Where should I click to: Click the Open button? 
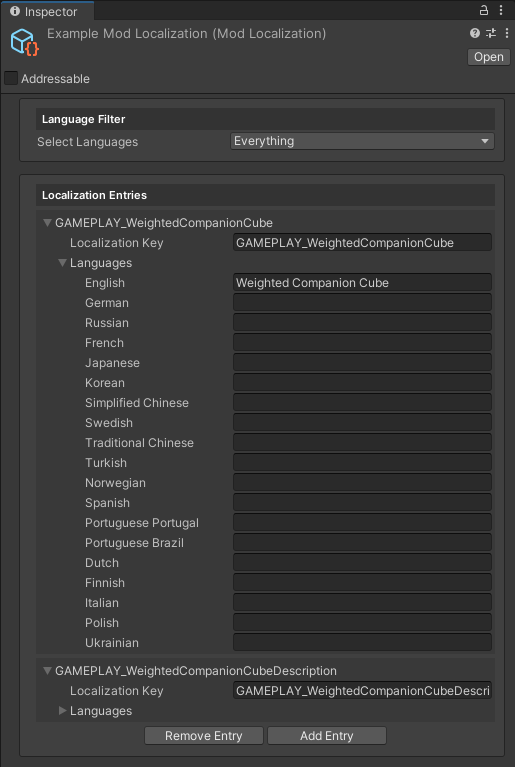[489, 57]
